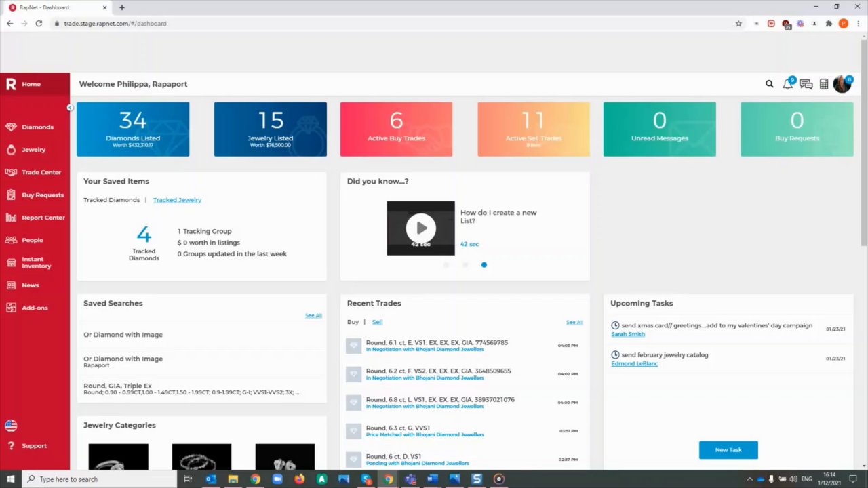
Task: Open Support question mark icon
Action: (11, 446)
